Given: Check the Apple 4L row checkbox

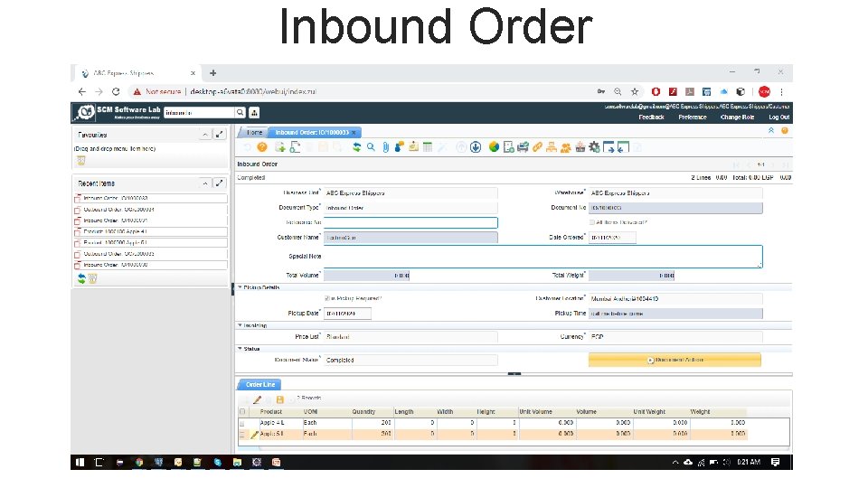Looking at the screenshot, I should [242, 423].
